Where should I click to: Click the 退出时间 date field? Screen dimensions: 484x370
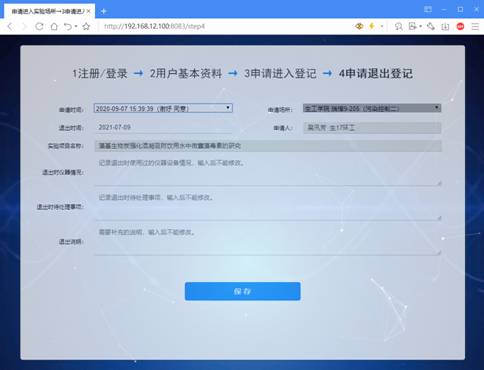point(163,127)
